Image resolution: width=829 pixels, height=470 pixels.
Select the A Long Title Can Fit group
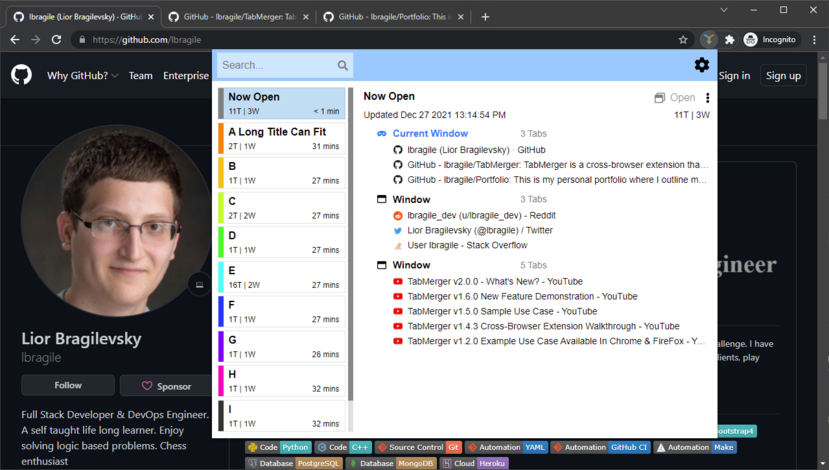tap(282, 138)
